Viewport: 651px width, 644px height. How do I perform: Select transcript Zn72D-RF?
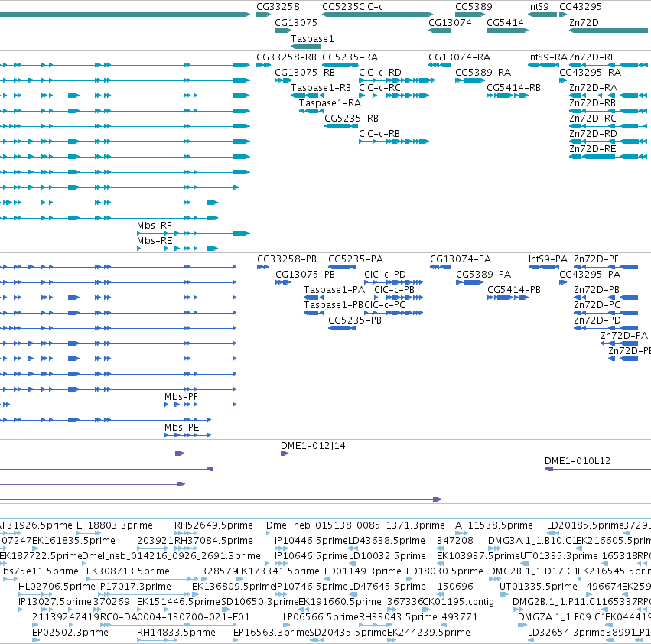click(x=608, y=65)
